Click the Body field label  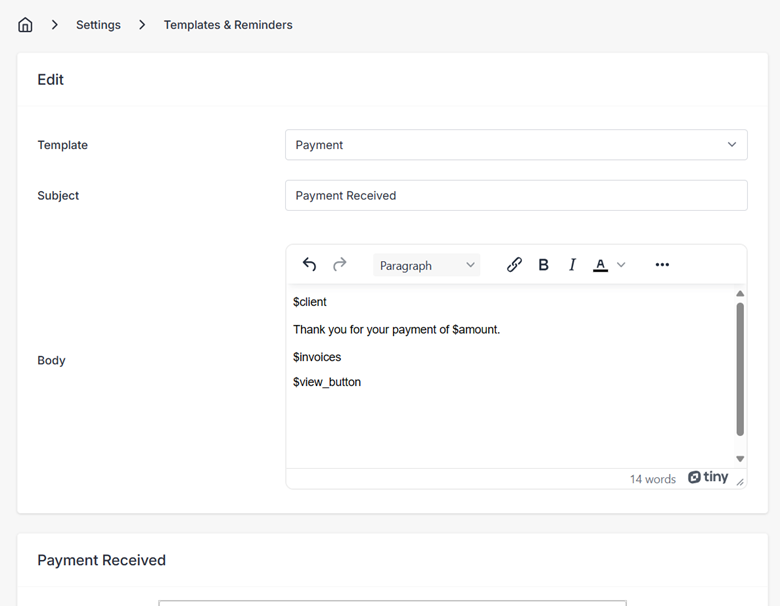pos(51,360)
